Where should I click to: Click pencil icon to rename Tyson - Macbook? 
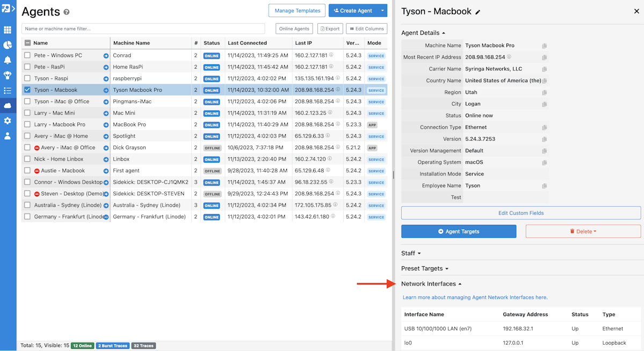click(478, 12)
